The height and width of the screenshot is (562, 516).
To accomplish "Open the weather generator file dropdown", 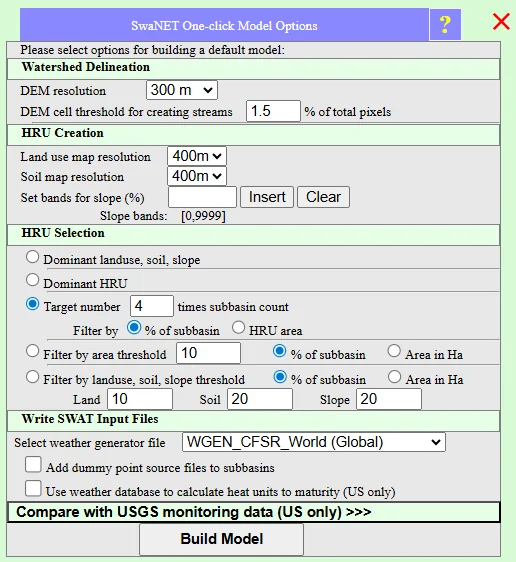I will pos(314,442).
